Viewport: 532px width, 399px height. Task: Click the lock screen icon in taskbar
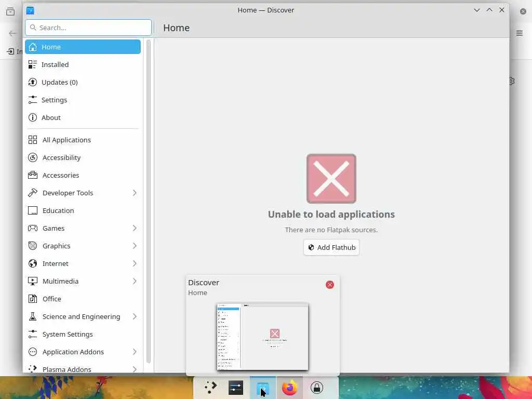point(316,388)
